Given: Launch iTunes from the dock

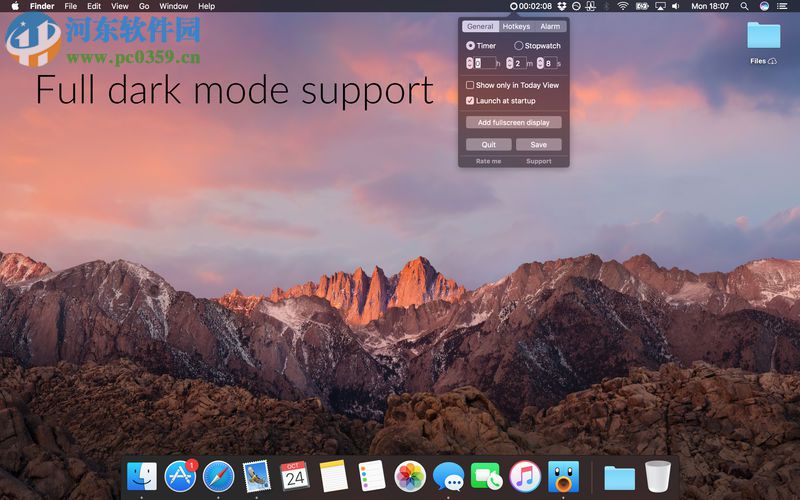Looking at the screenshot, I should point(525,476).
